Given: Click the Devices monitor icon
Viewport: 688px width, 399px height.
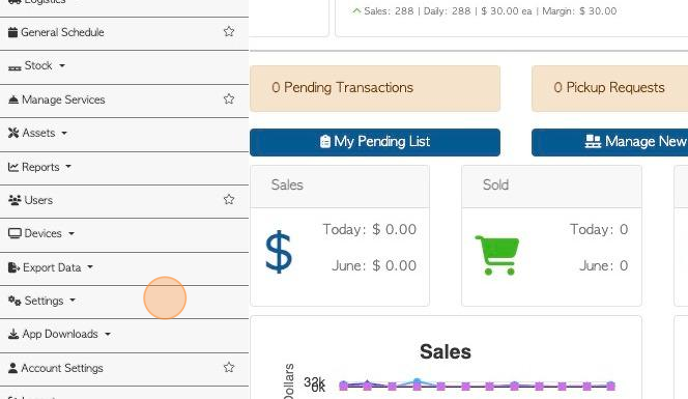Looking at the screenshot, I should [14, 233].
